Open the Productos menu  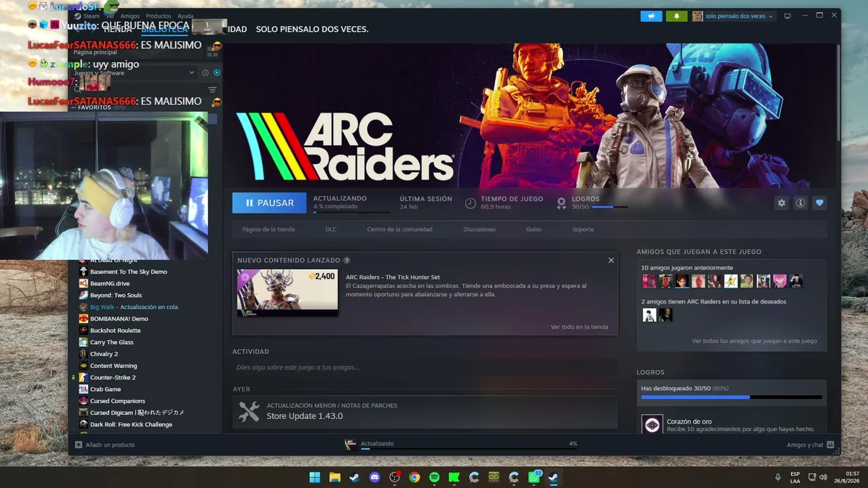(x=159, y=16)
